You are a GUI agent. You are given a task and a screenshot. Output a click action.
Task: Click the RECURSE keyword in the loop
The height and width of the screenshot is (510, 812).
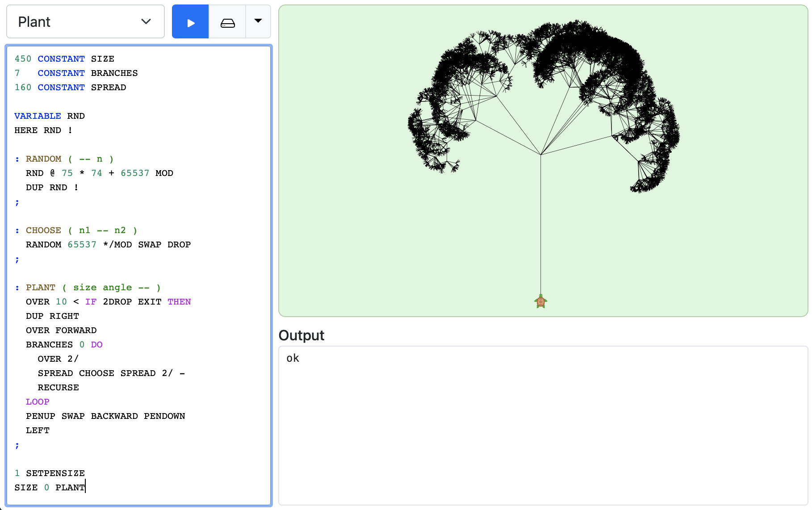pos(58,388)
